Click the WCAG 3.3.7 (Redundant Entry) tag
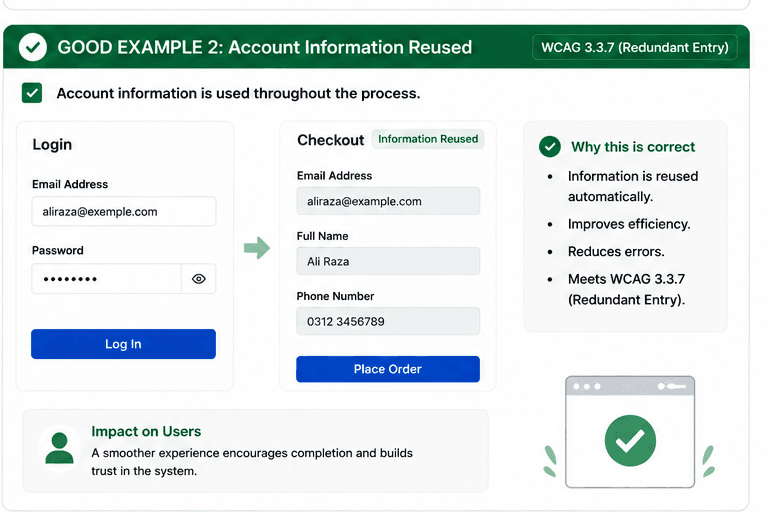The height and width of the screenshot is (512, 768). point(635,48)
